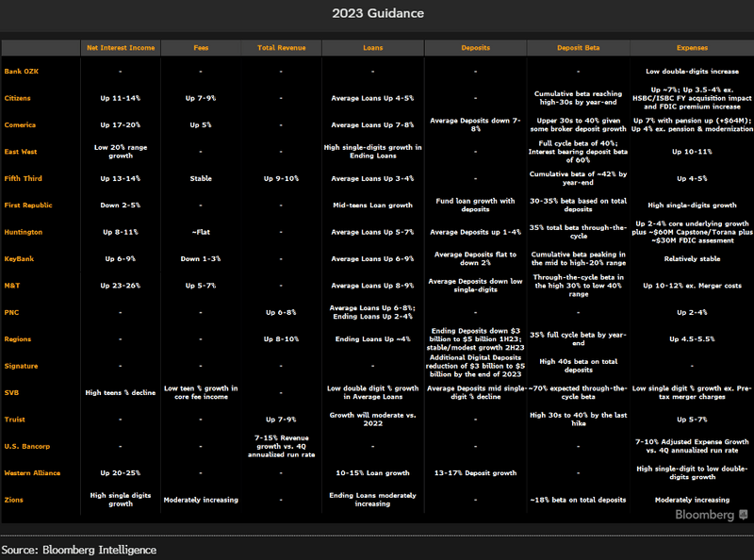Click the "Loans" column header
The width and height of the screenshot is (754, 560).
click(x=373, y=48)
